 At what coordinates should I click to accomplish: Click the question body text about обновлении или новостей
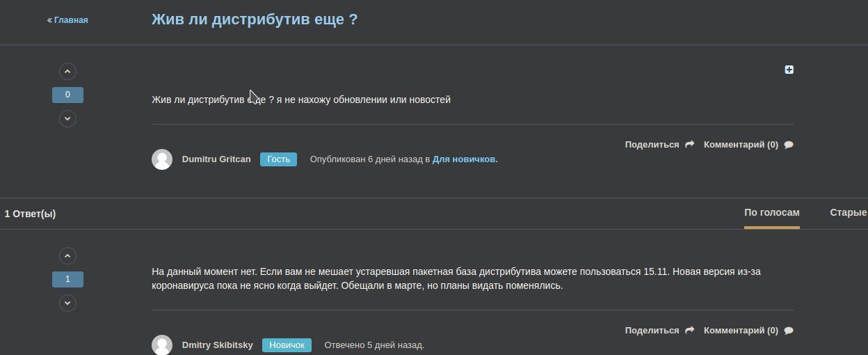301,100
